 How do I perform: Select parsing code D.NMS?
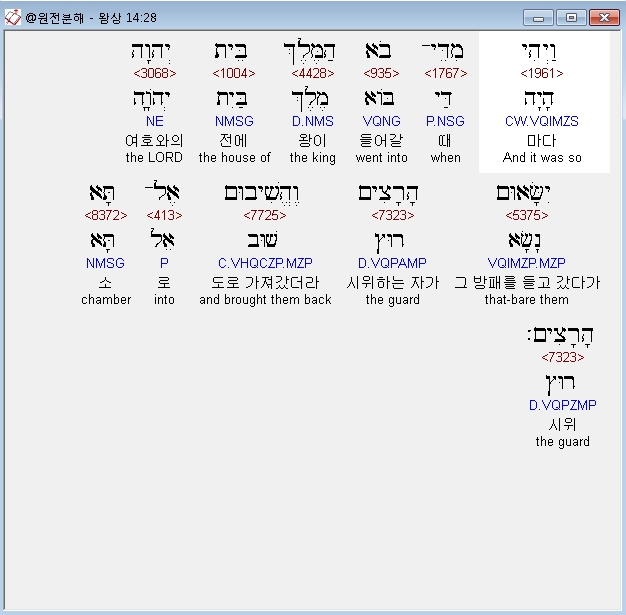(313, 121)
